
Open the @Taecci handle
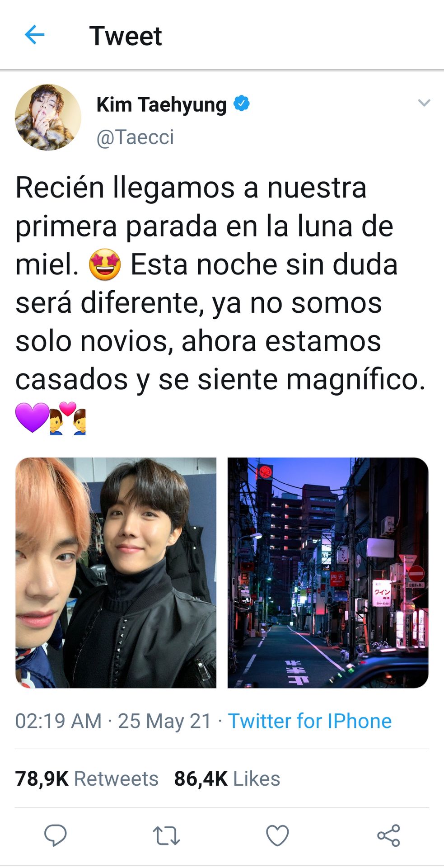[x=135, y=137]
